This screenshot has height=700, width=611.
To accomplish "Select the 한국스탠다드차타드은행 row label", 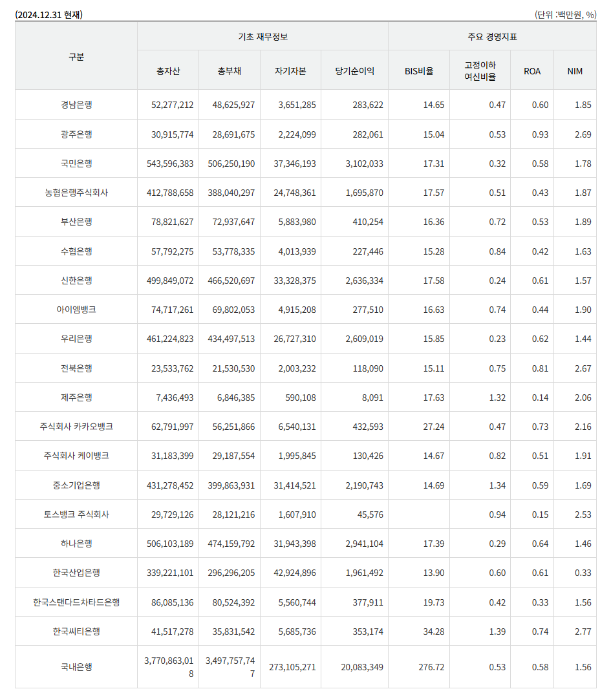I will (x=76, y=602).
